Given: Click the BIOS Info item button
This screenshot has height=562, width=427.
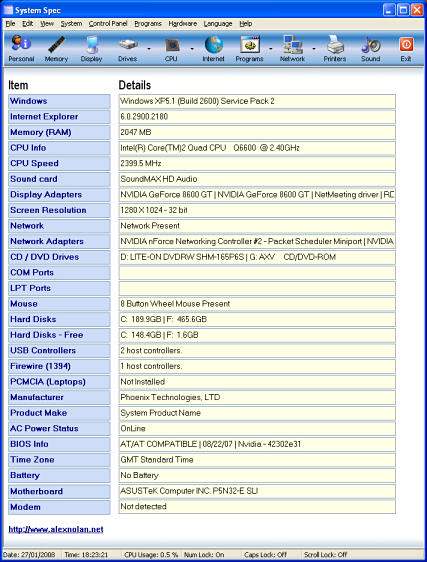Looking at the screenshot, I should pyautogui.click(x=59, y=444).
